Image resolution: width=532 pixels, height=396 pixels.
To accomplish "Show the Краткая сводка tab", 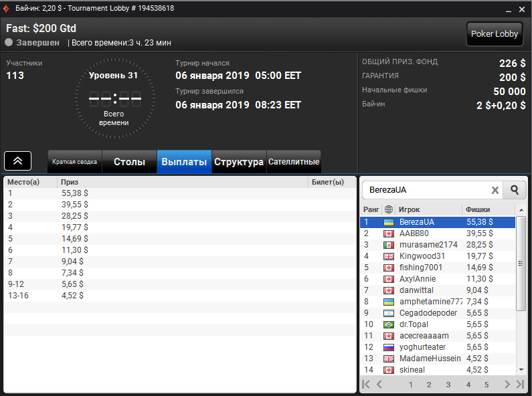I will 75,162.
